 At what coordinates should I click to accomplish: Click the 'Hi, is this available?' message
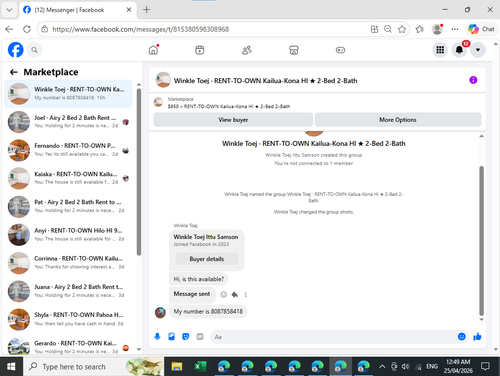(x=199, y=279)
